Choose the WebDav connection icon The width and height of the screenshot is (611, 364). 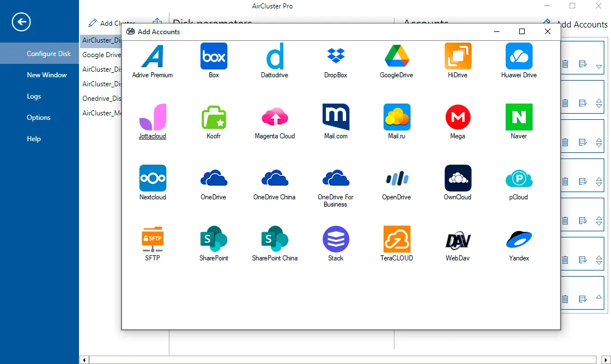458,241
